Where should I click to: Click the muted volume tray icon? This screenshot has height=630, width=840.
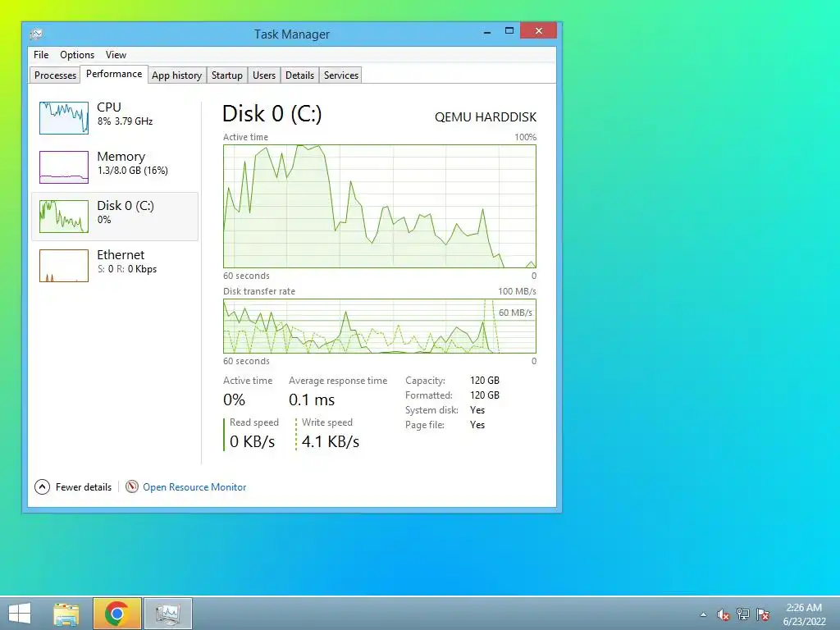tap(724, 614)
